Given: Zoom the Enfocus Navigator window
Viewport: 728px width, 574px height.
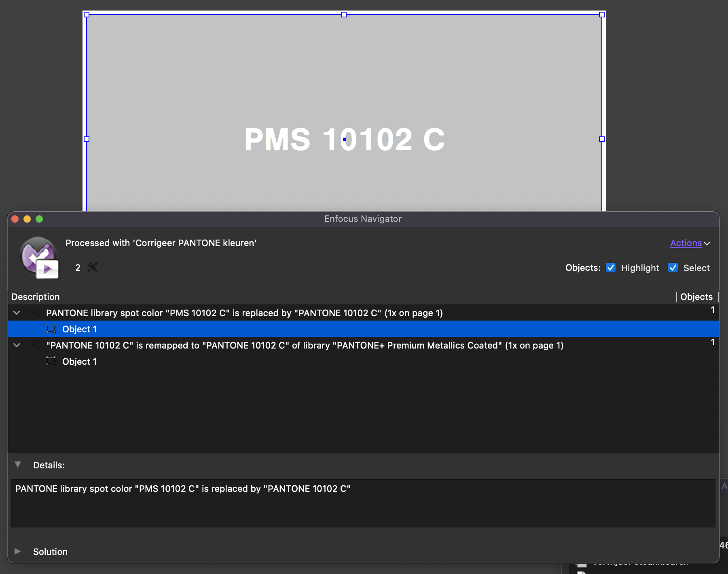Looking at the screenshot, I should click(x=39, y=219).
